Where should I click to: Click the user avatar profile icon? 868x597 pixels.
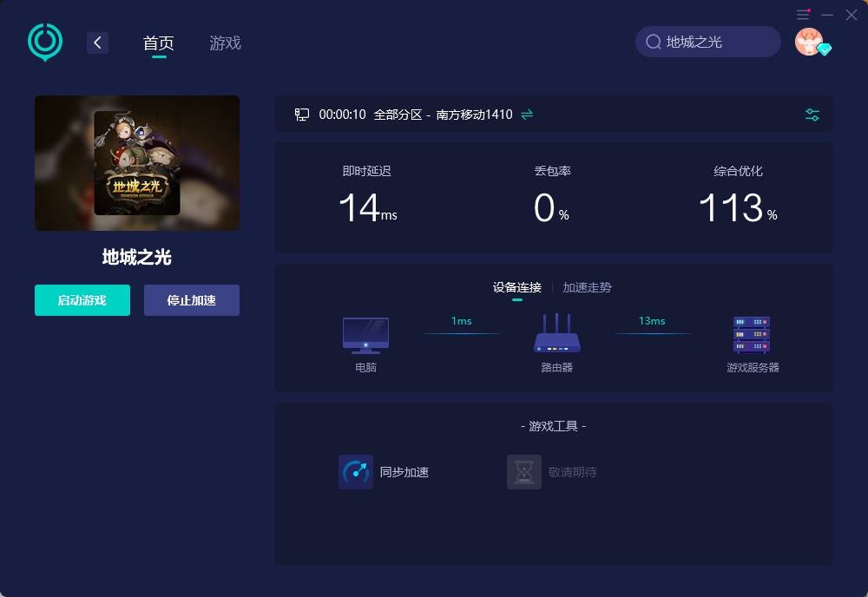(809, 42)
